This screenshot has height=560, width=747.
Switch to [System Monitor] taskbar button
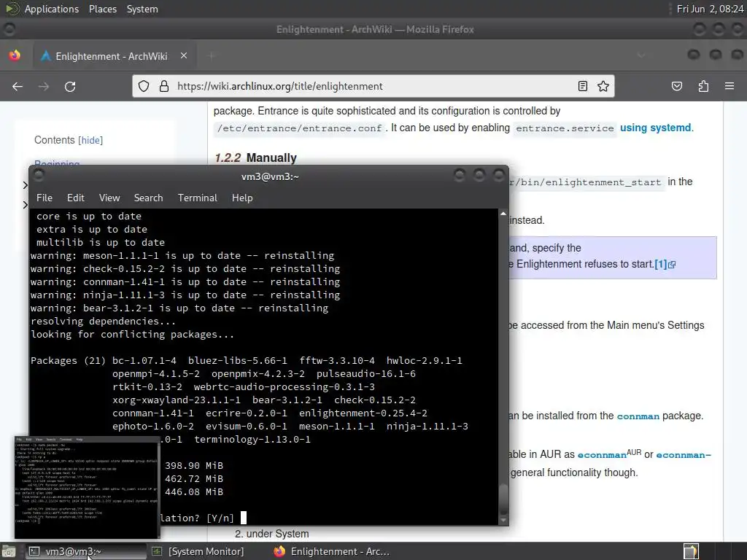click(x=198, y=551)
